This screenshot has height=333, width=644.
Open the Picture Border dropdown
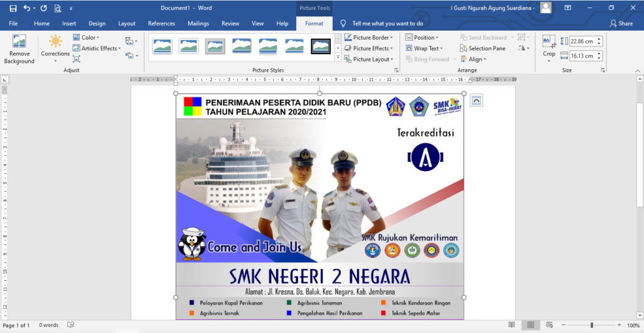368,37
